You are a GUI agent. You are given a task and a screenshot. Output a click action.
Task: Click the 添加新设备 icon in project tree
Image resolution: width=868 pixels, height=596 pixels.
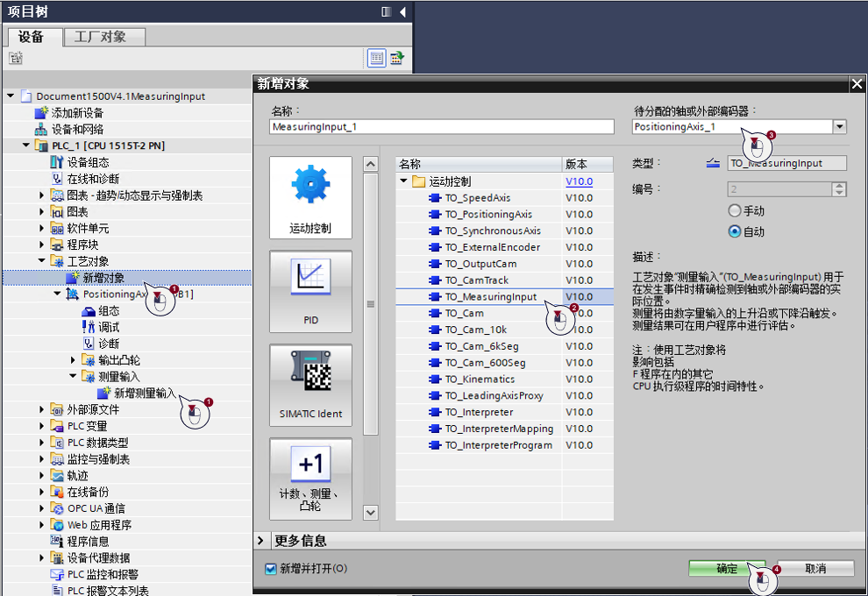pyautogui.click(x=41, y=113)
